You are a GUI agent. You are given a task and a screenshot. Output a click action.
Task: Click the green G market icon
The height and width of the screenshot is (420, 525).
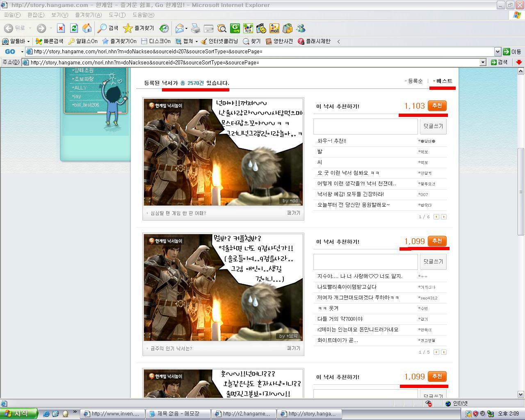tap(235, 28)
